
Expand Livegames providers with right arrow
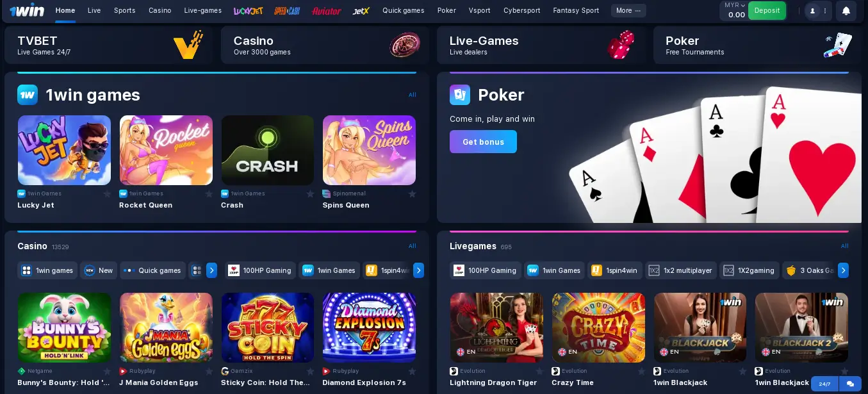pyautogui.click(x=843, y=270)
